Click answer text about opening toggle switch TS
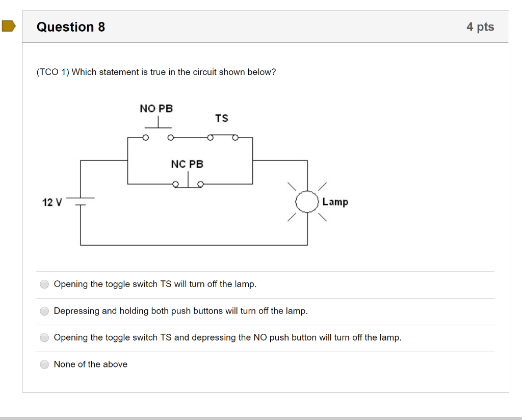522x420 pixels. pyautogui.click(x=155, y=284)
